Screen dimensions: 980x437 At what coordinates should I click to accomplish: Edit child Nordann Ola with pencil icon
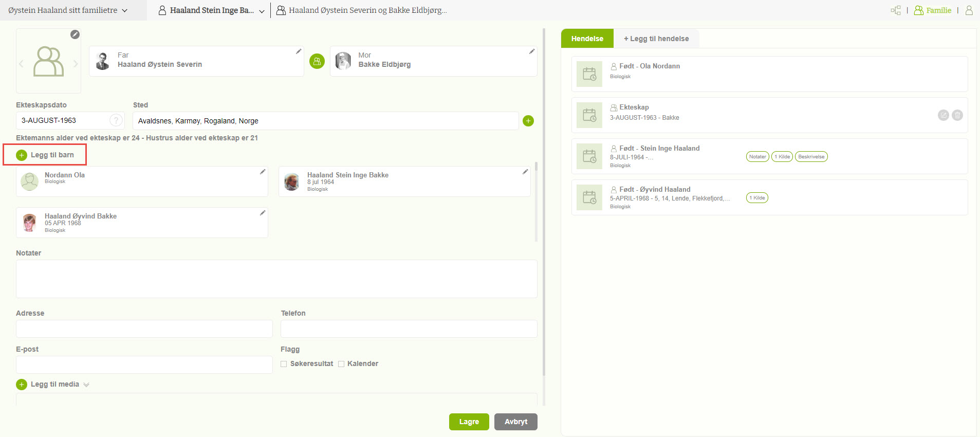263,172
